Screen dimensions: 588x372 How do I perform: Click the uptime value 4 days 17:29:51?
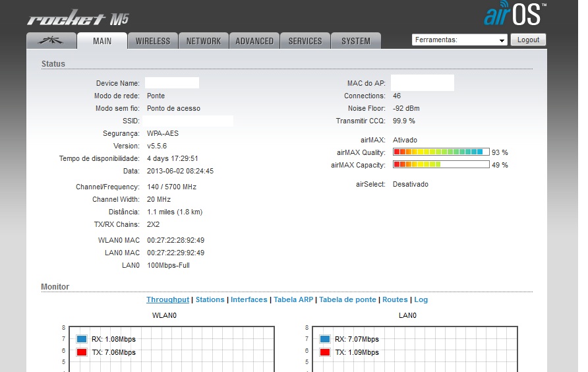173,158
